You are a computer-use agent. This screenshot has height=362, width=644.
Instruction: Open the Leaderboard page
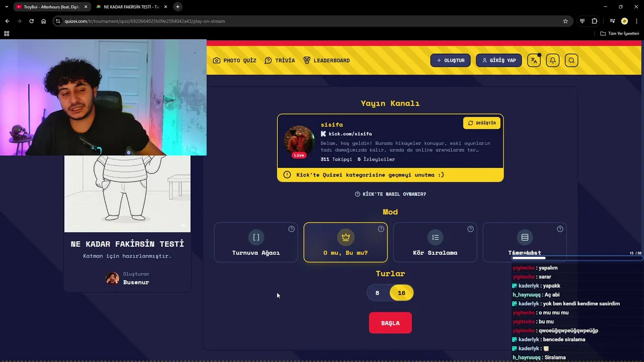(x=327, y=60)
